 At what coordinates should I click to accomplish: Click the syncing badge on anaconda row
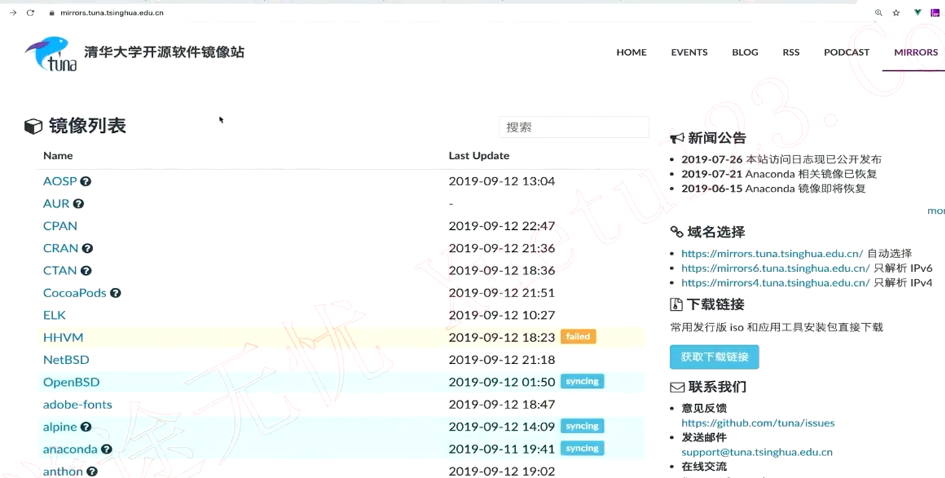click(x=582, y=448)
